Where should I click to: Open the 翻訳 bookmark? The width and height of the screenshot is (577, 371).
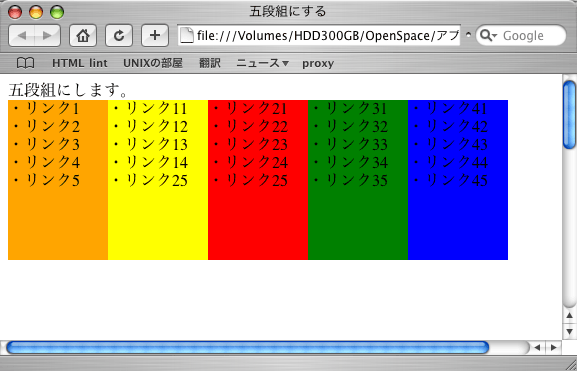tap(210, 63)
